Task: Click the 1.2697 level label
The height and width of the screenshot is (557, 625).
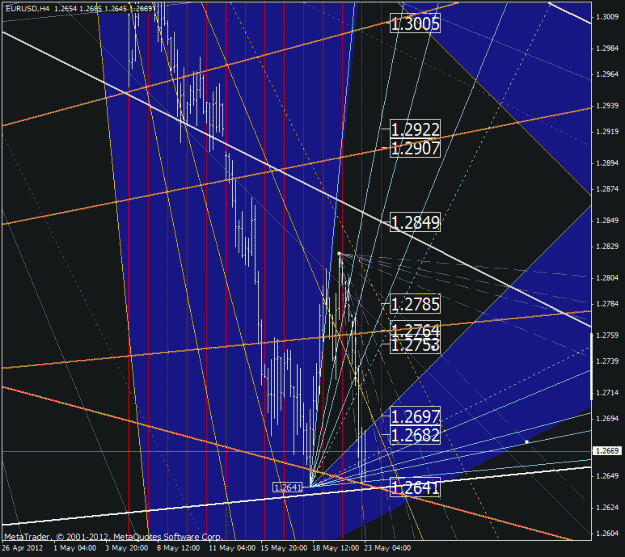Action: [415, 417]
